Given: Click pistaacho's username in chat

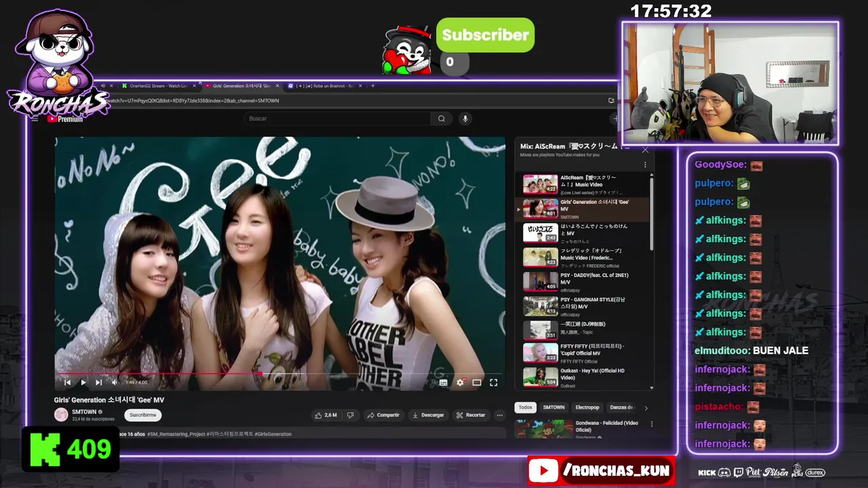Looking at the screenshot, I should [719, 407].
